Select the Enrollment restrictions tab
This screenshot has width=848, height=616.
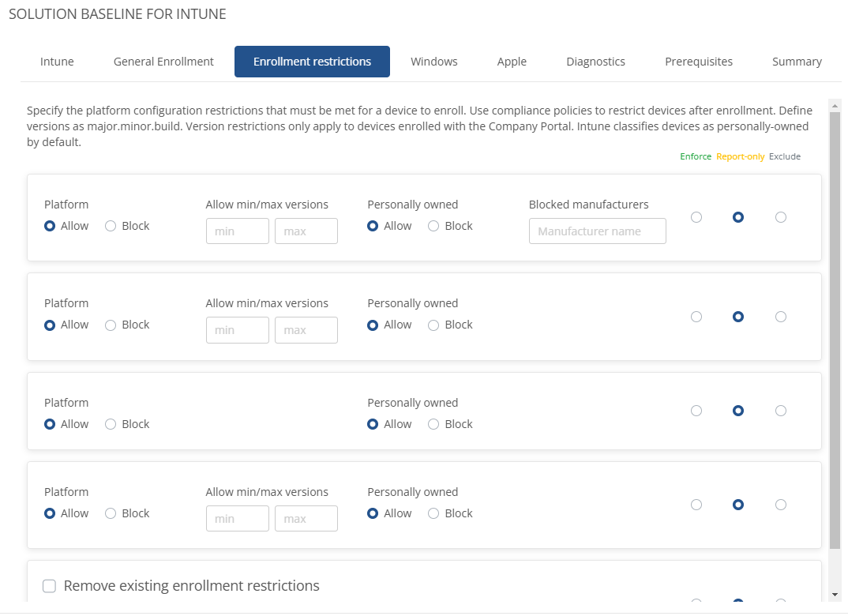312,62
